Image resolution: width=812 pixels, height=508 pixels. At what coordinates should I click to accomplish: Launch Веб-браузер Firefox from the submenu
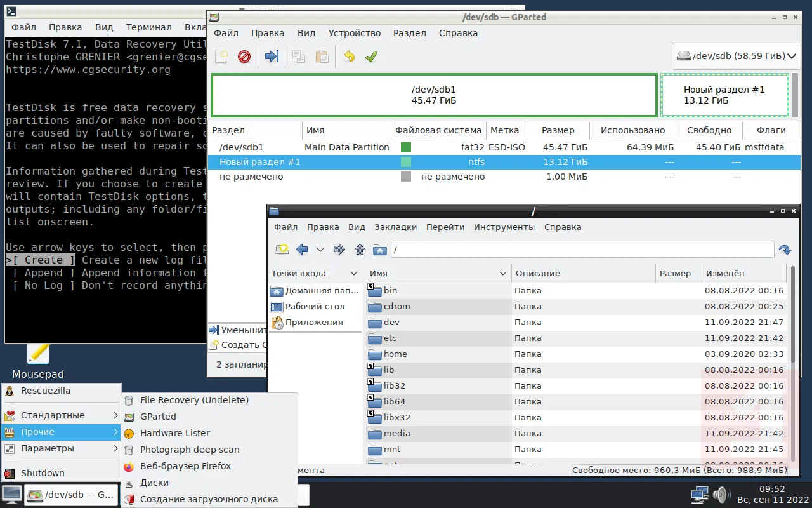click(x=209, y=466)
